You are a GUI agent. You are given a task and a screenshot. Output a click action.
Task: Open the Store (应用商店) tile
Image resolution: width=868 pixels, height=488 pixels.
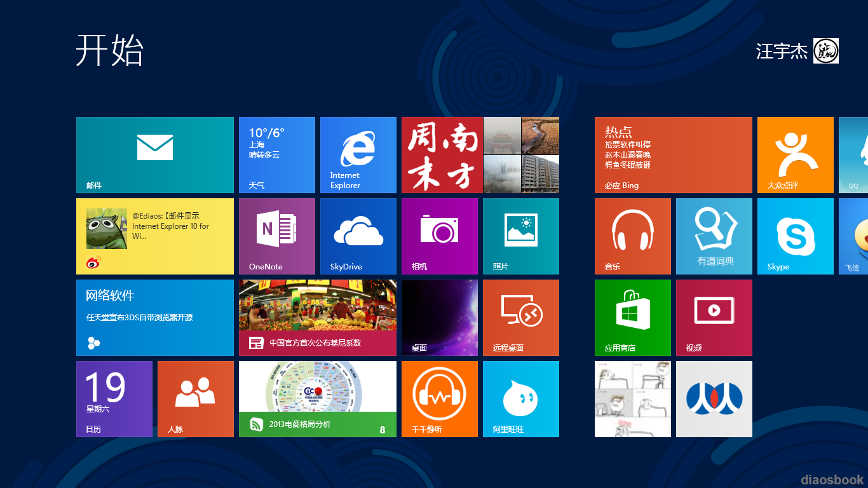click(633, 318)
